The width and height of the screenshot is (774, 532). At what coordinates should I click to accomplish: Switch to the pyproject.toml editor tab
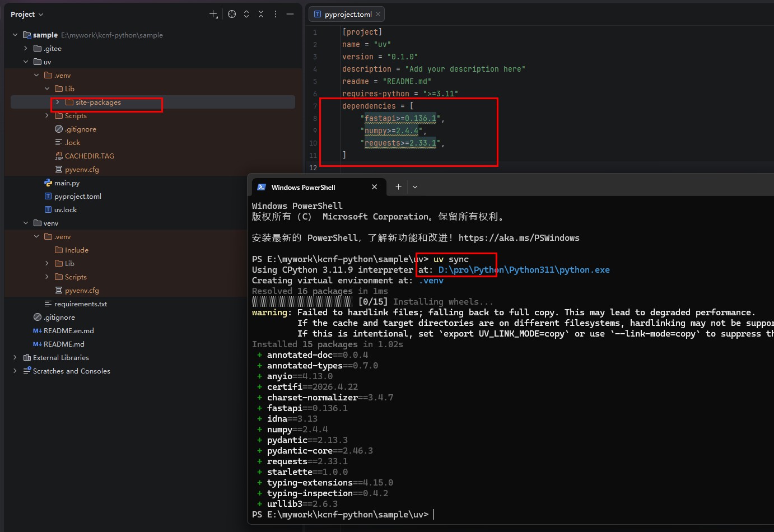click(x=347, y=15)
